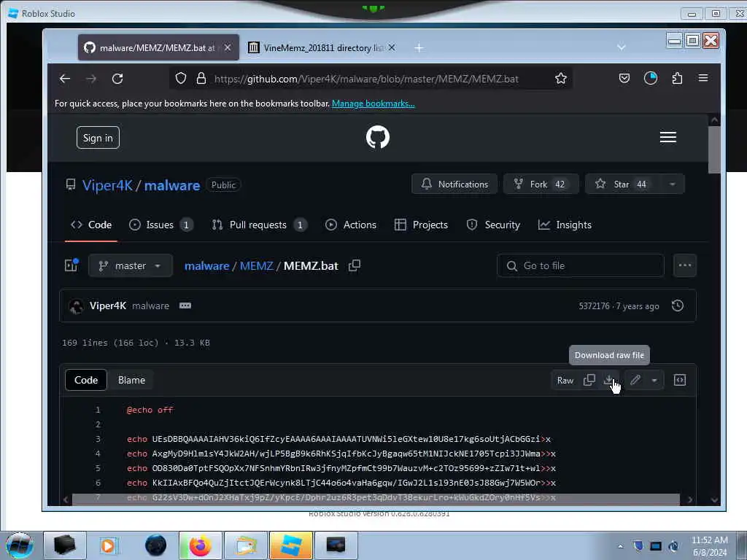Show hidden tray icons arrow
Screen dimensions: 747x560
[x=620, y=546]
